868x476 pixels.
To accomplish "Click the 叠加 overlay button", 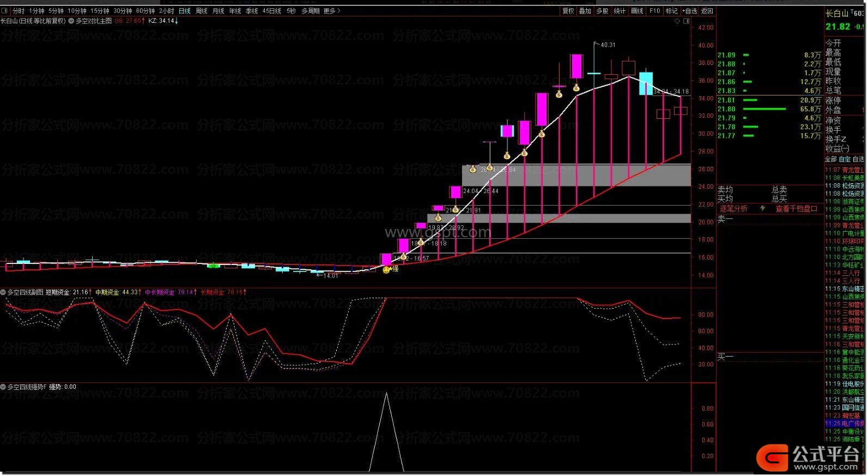I will click(x=585, y=11).
